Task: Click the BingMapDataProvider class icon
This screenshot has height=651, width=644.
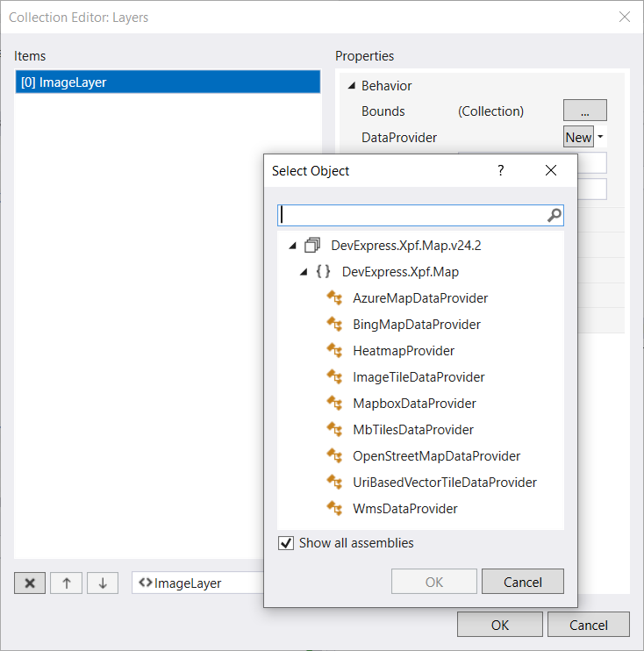Action: tap(334, 325)
